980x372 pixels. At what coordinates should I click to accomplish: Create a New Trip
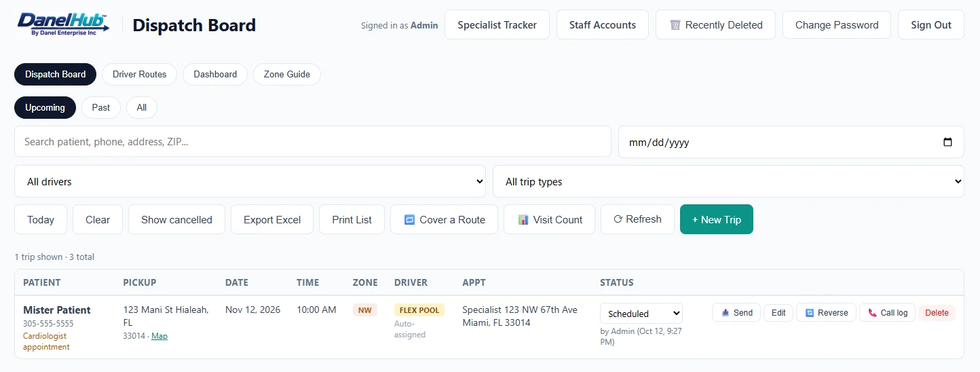(x=717, y=219)
